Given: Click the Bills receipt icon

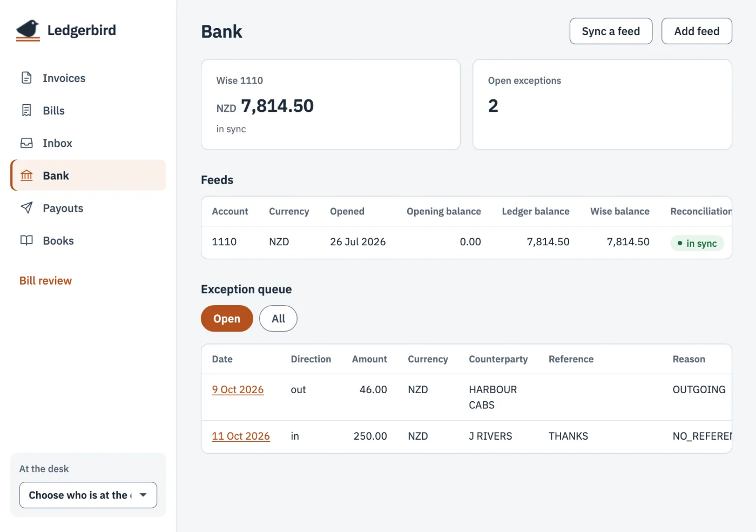Looking at the screenshot, I should click(26, 110).
